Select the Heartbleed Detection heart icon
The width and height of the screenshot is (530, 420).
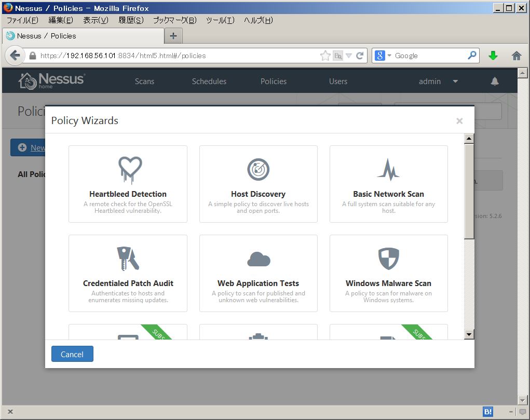(x=130, y=170)
